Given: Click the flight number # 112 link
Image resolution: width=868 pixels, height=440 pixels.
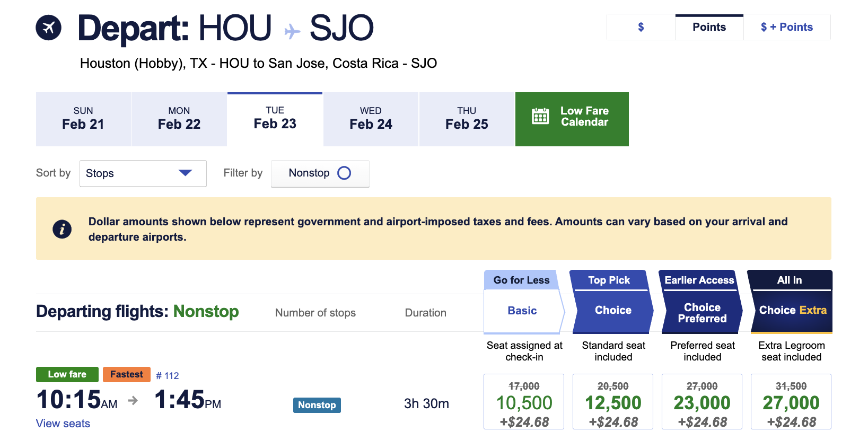Looking at the screenshot, I should (x=168, y=375).
